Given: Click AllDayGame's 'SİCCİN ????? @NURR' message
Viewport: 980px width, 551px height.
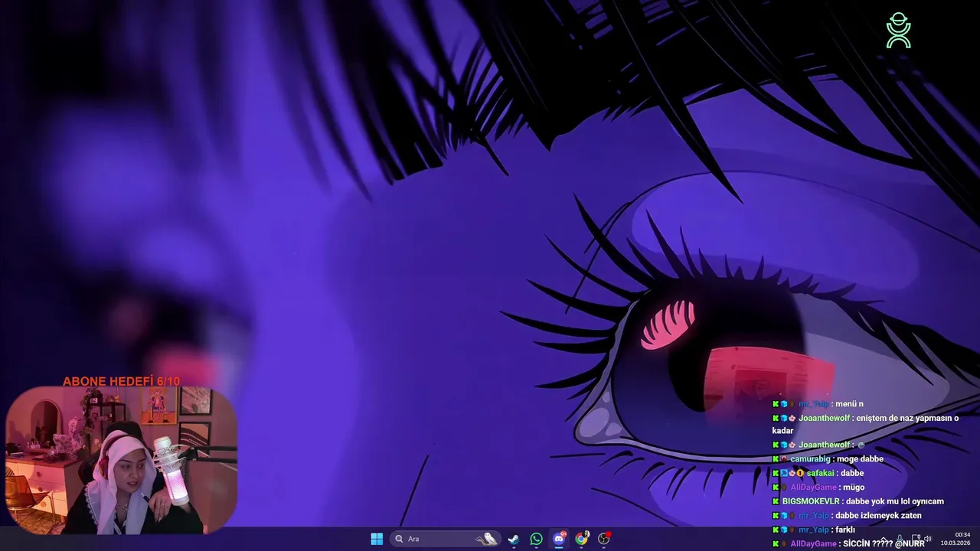Looking at the screenshot, I should click(x=848, y=544).
